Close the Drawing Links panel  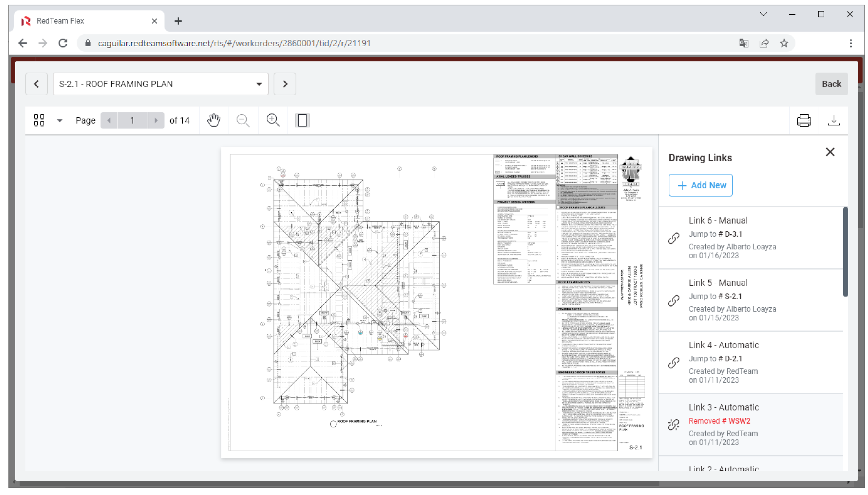829,152
